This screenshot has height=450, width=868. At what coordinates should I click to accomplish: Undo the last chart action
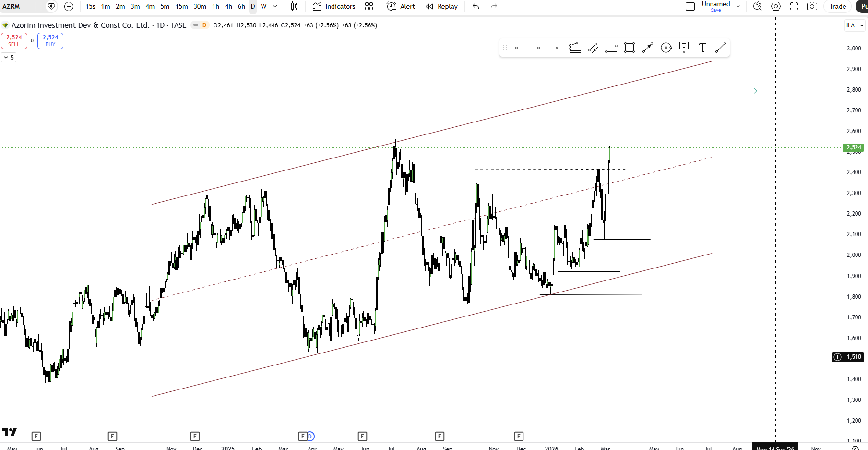click(x=476, y=6)
